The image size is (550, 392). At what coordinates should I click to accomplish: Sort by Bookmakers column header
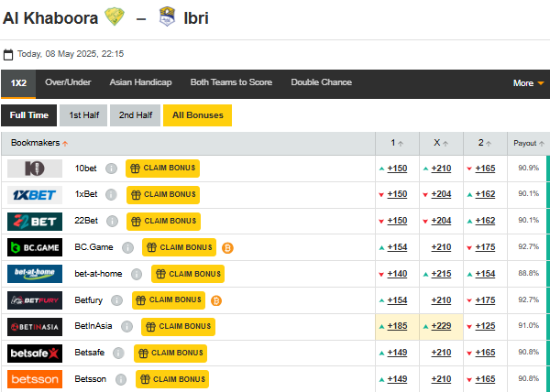pos(38,144)
